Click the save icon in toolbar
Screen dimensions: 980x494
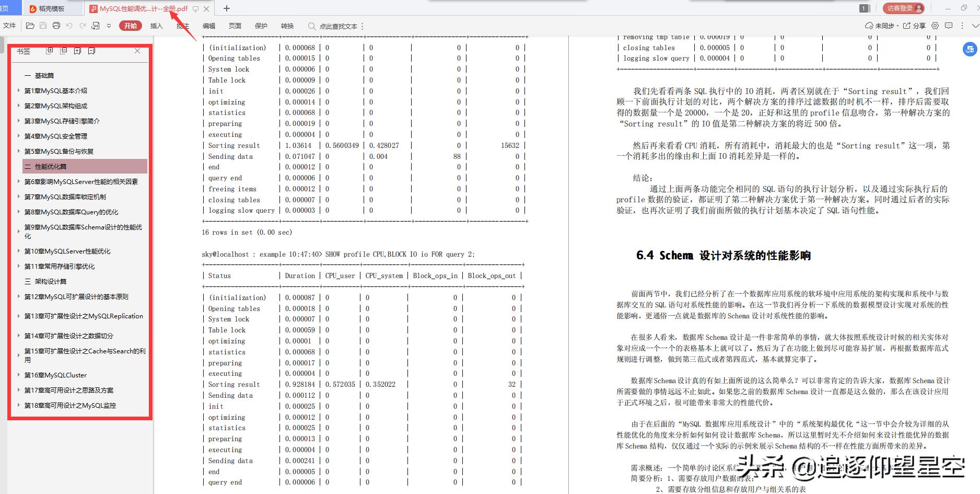43,26
